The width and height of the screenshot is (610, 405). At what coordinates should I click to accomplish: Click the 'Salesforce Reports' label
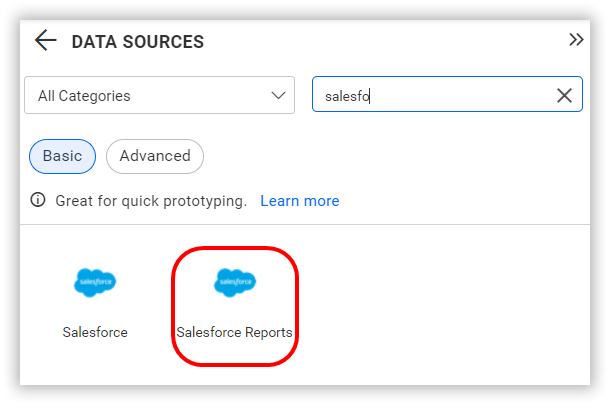pos(234,332)
